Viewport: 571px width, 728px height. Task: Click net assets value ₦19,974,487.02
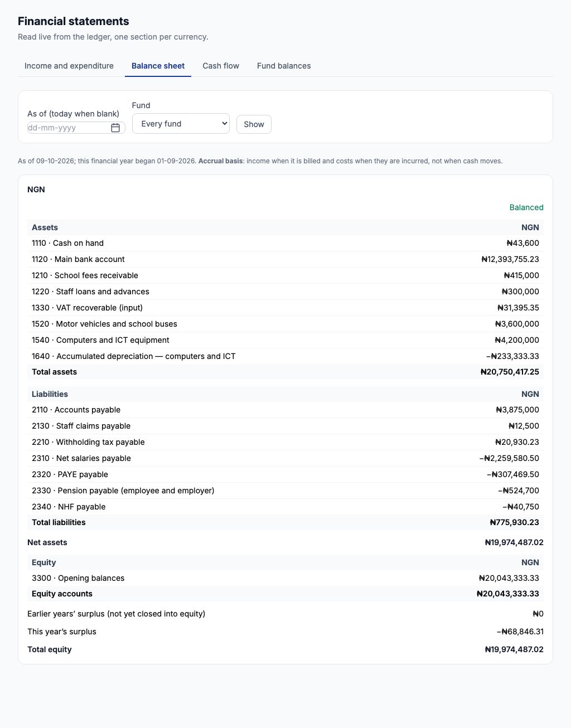click(x=514, y=542)
